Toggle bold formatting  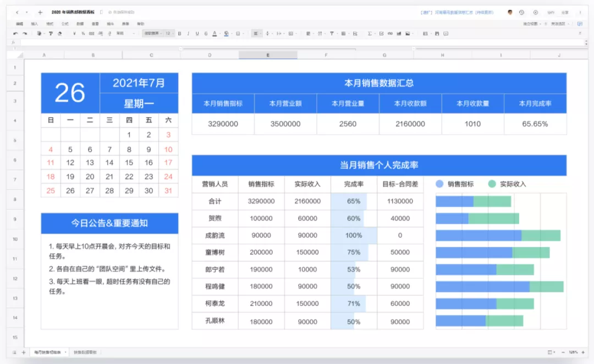[179, 34]
